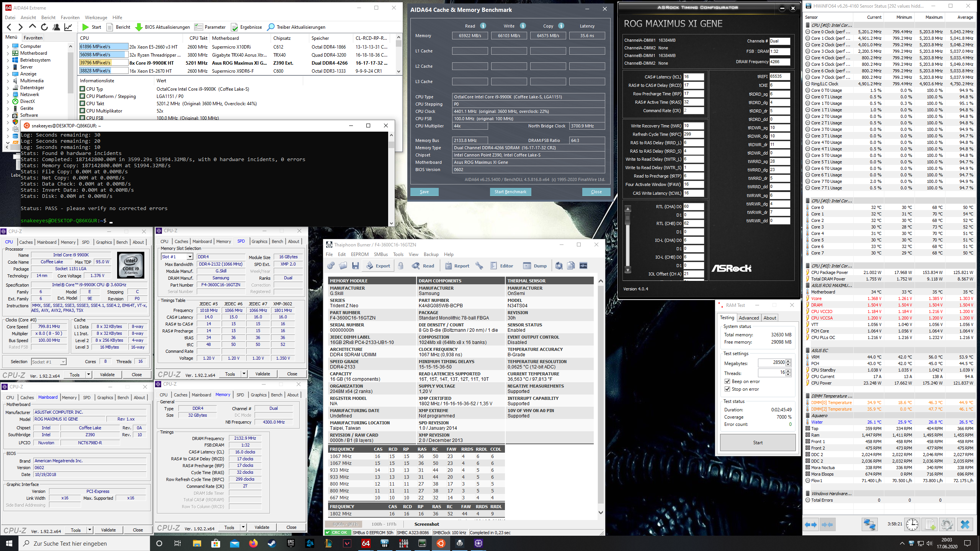Uncheck Beep on error in RAM Test

(727, 381)
